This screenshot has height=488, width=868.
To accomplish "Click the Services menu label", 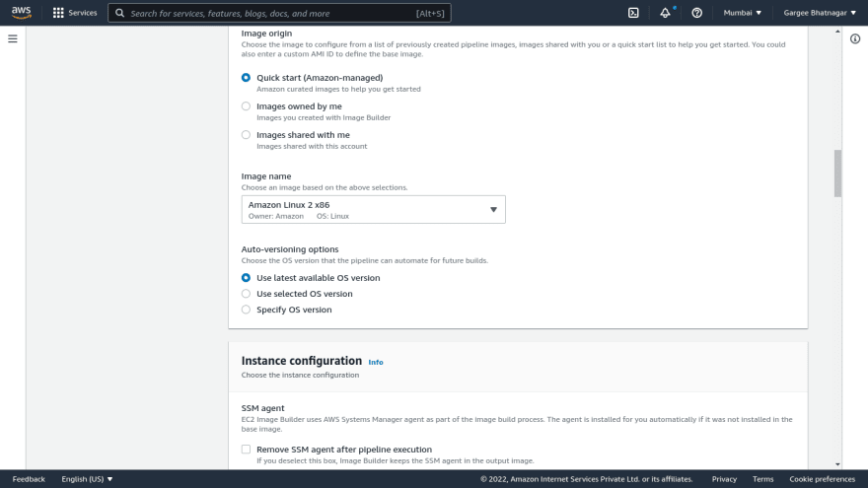I will coord(83,13).
